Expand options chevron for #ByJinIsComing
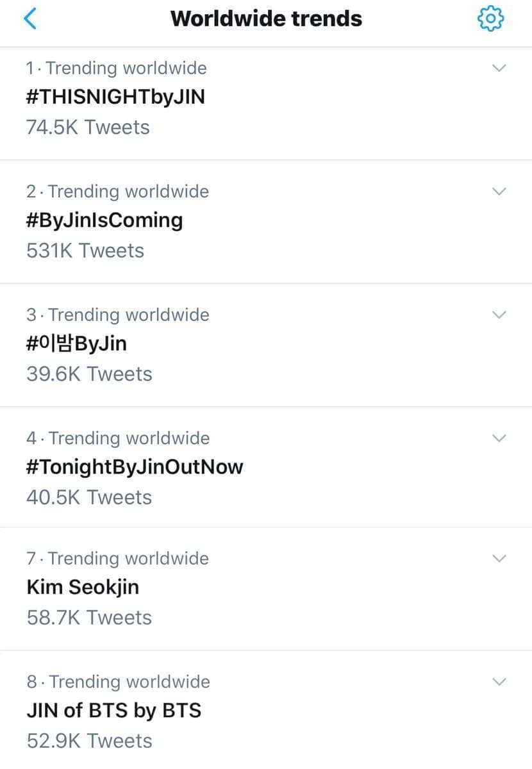The image size is (532, 769). [x=499, y=191]
